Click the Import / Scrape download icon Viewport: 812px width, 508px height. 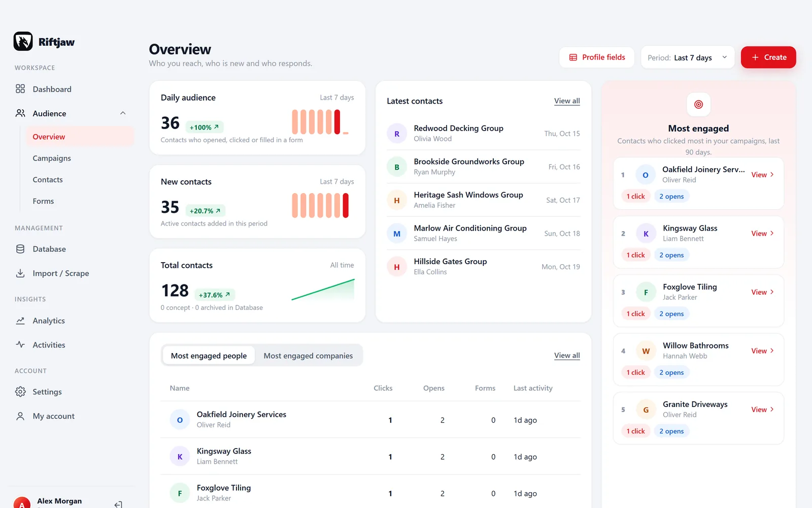click(x=20, y=273)
